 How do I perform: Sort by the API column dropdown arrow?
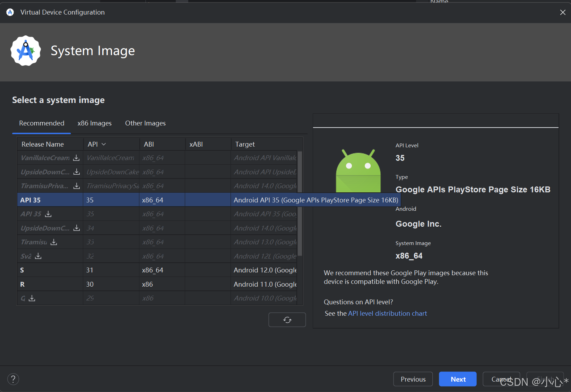(104, 144)
